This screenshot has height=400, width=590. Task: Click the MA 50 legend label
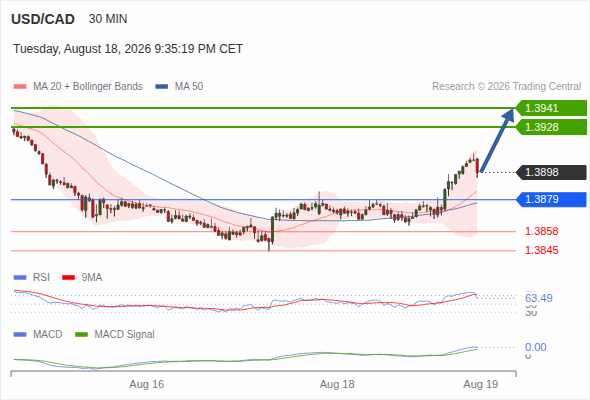(189, 87)
